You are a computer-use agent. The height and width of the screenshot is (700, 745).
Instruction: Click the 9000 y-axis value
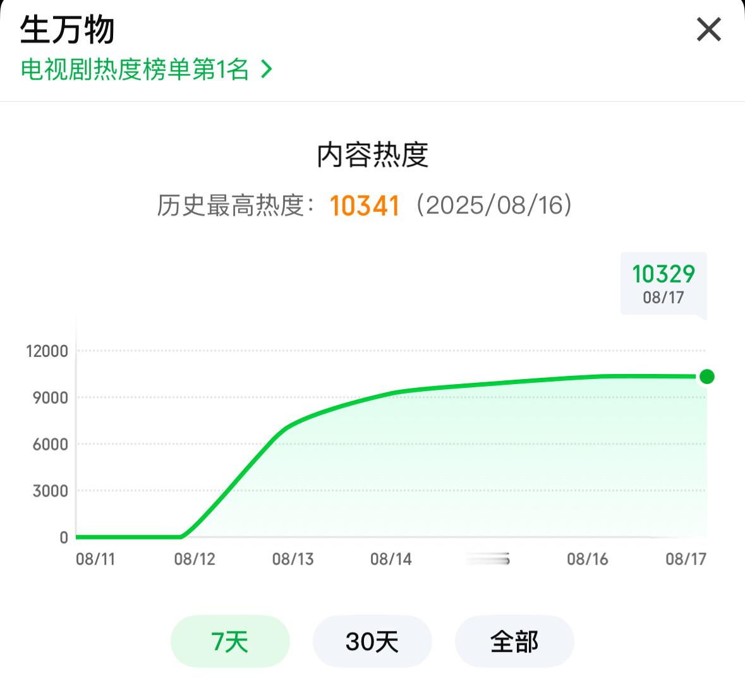click(51, 398)
